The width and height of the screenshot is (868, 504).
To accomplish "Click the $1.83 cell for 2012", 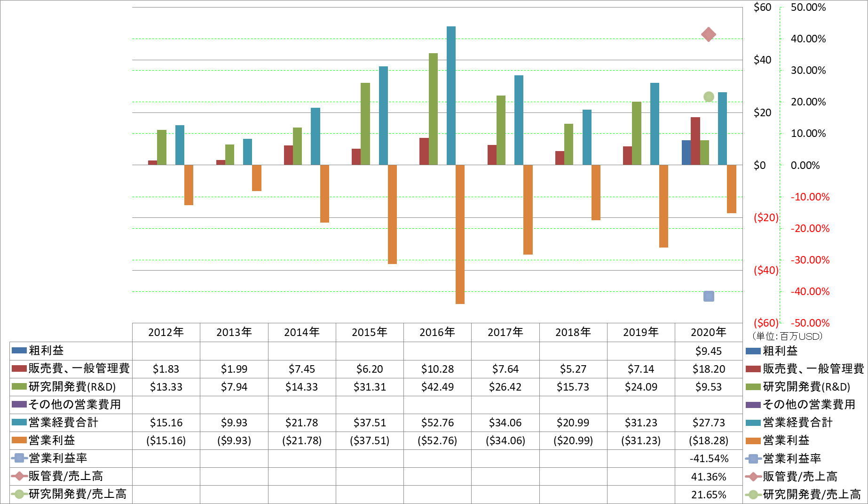I will (166, 369).
